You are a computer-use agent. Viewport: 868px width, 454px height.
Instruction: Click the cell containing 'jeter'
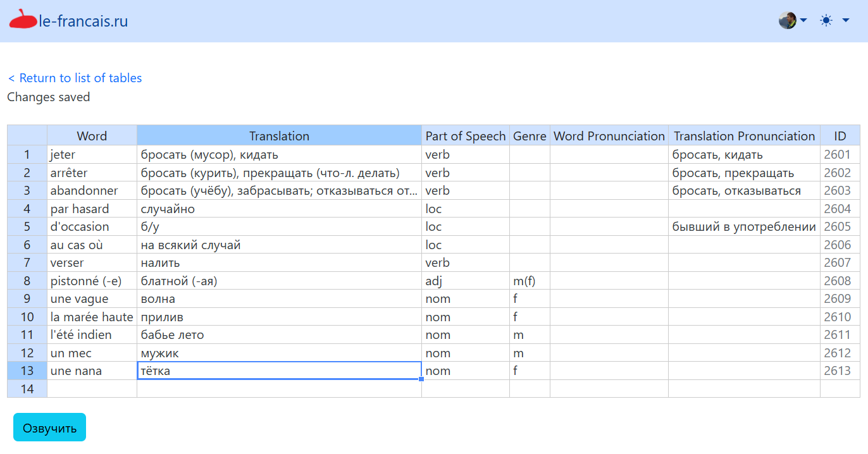[92, 155]
